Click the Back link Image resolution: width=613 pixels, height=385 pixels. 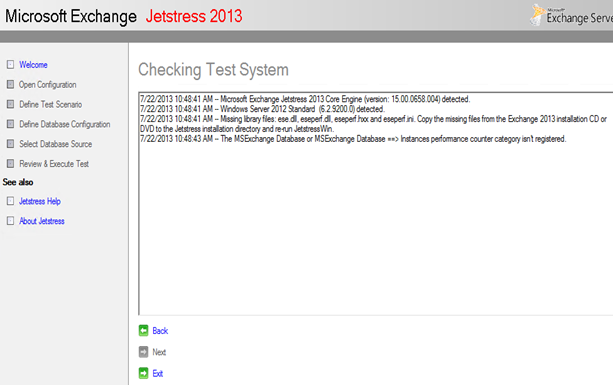click(x=160, y=331)
